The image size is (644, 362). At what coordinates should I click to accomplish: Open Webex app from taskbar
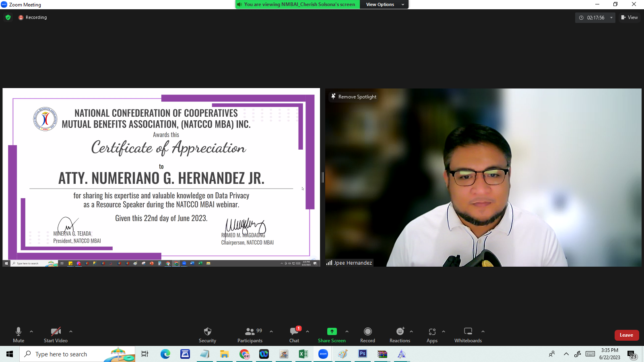coord(264,354)
